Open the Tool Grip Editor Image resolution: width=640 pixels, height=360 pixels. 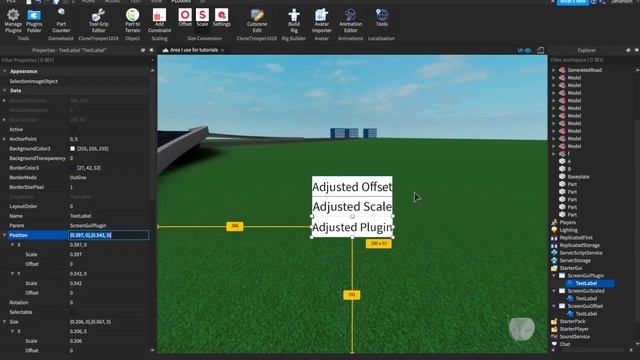pyautogui.click(x=98, y=21)
